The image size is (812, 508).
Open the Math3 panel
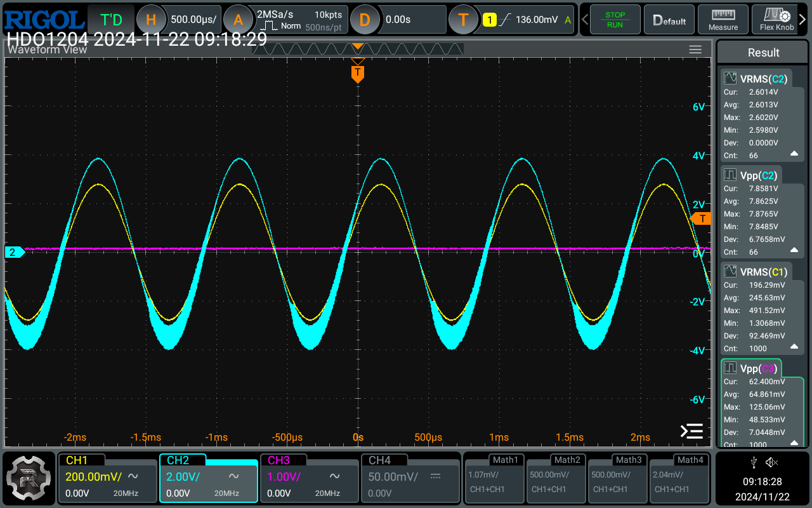617,478
